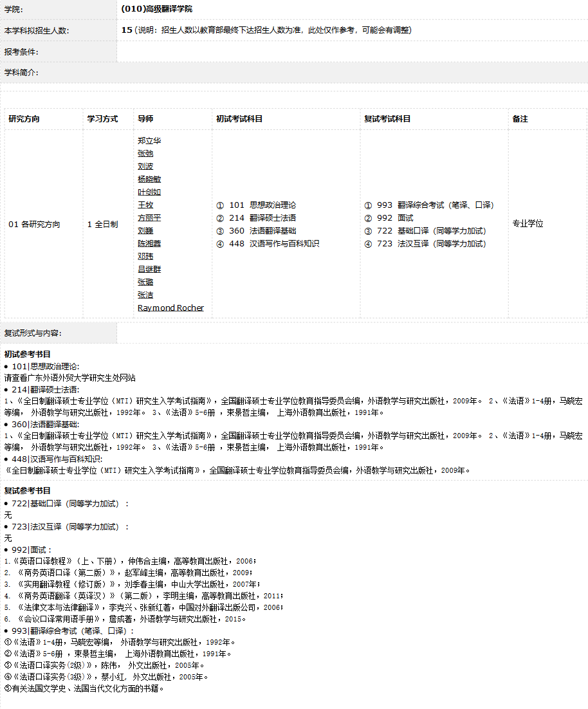Open supervisor 张洁's profile
Viewport: 588px width, 709px height.
145,295
